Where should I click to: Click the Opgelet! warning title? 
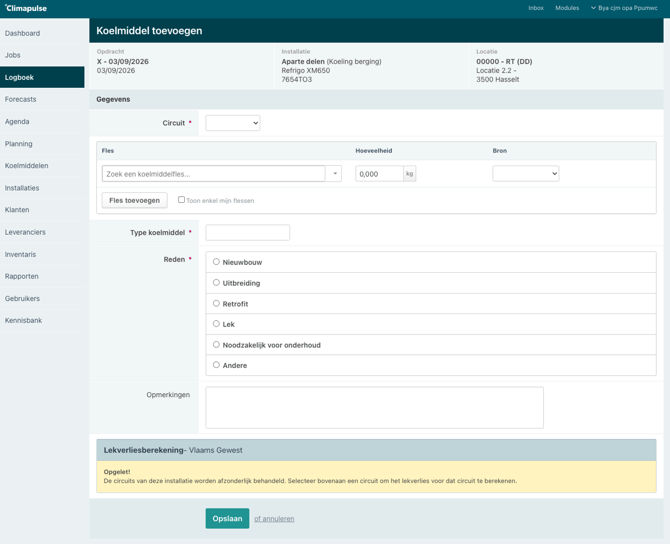117,472
